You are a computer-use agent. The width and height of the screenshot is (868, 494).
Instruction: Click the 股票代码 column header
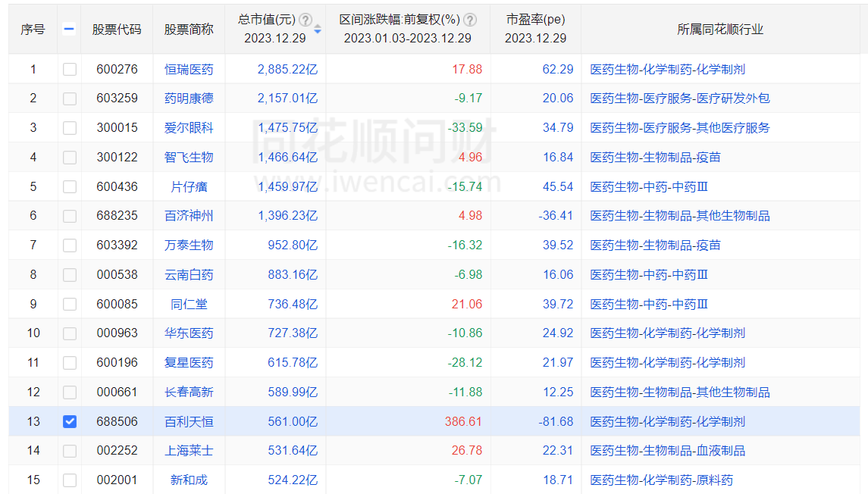coord(117,30)
